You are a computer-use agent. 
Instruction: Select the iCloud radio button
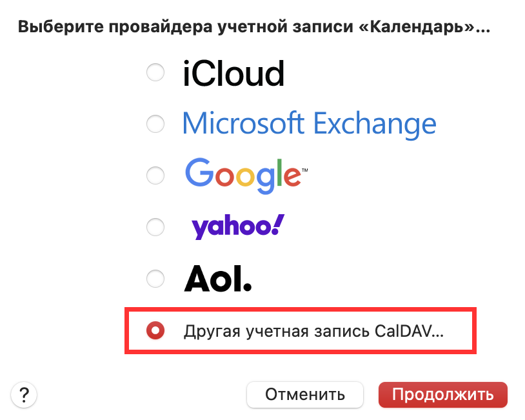(x=155, y=73)
